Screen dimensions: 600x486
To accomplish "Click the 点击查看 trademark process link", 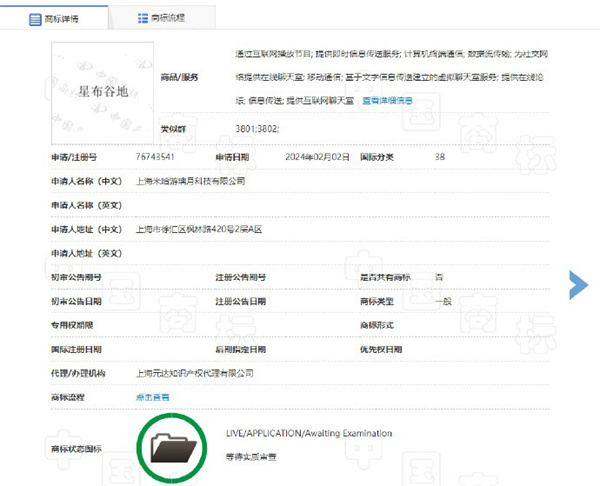I will pos(152,397).
